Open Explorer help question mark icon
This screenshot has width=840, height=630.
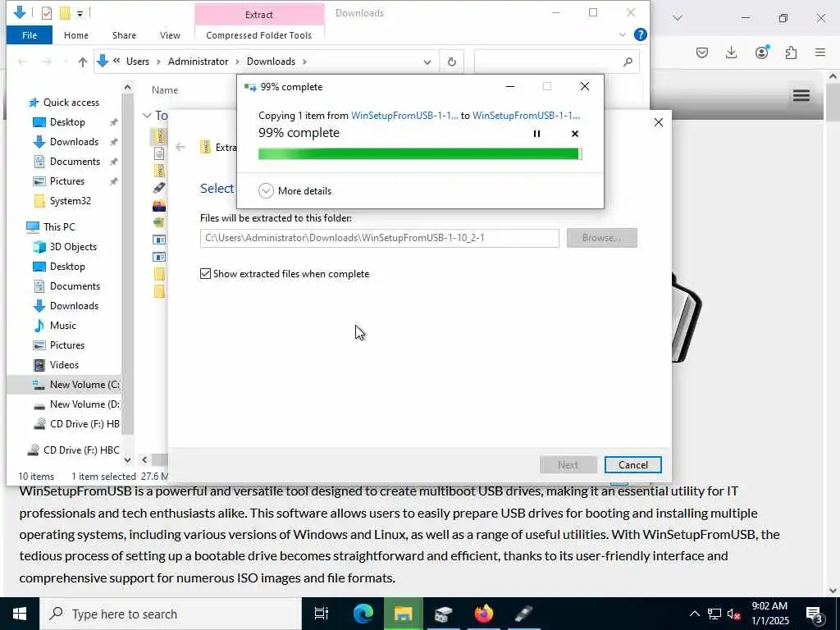click(x=640, y=34)
